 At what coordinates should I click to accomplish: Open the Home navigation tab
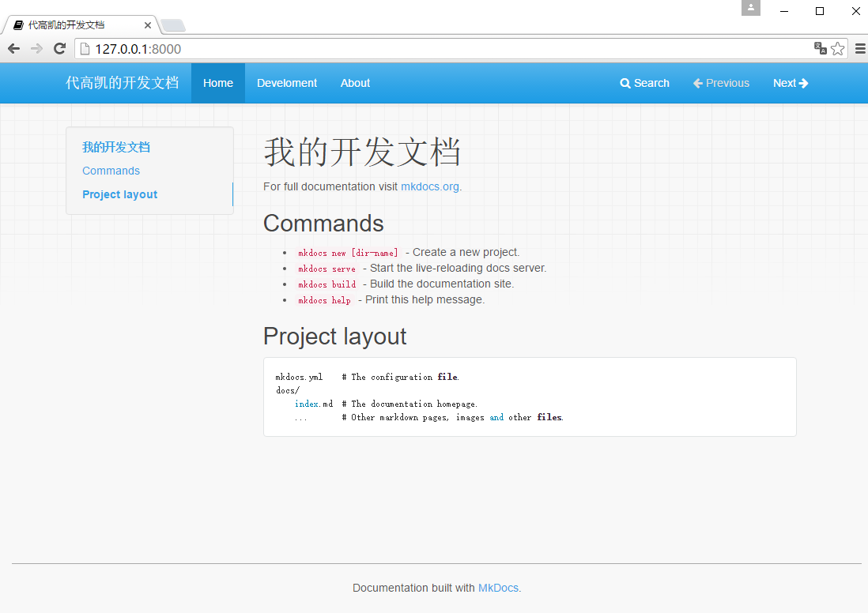[x=218, y=83]
